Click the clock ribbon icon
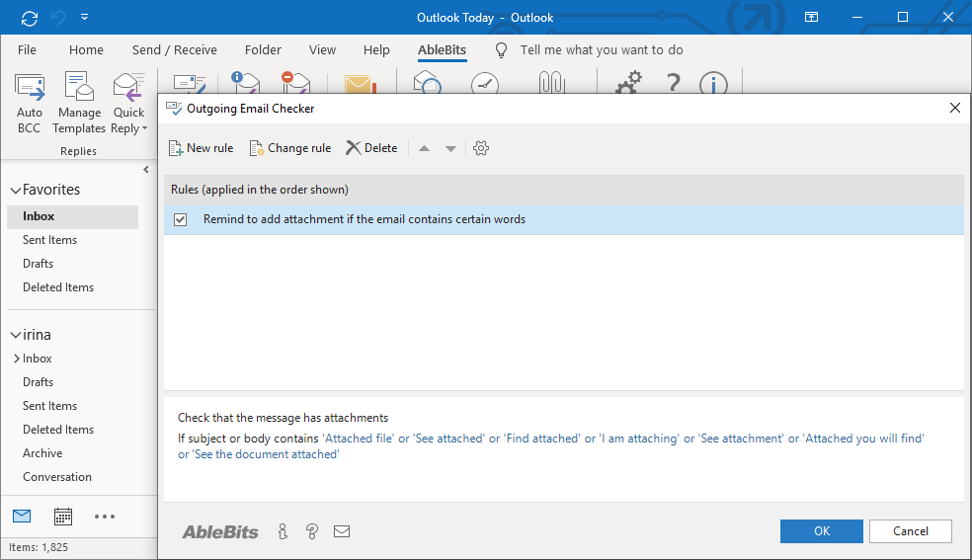The image size is (972, 560). 485,83
